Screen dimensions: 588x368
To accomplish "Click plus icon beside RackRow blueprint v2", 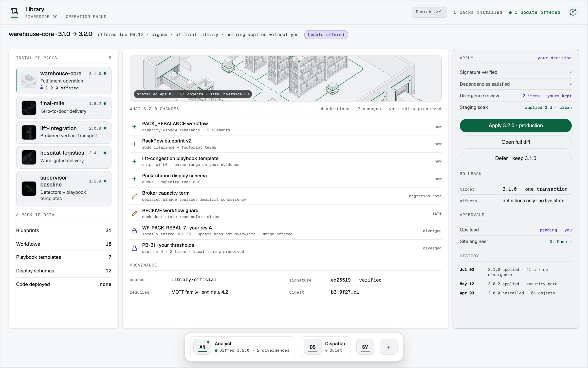I will [x=134, y=144].
